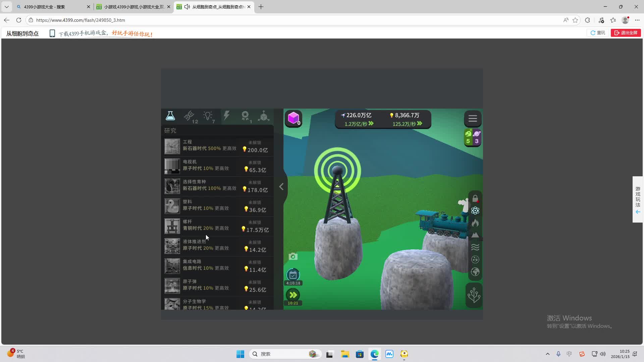This screenshot has width=644, height=362.
Task: Expand the 游戏玩法 side panel
Action: tap(638, 199)
